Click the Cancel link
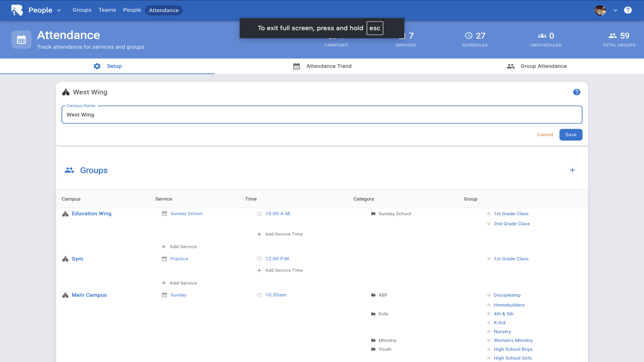 pos(545,135)
